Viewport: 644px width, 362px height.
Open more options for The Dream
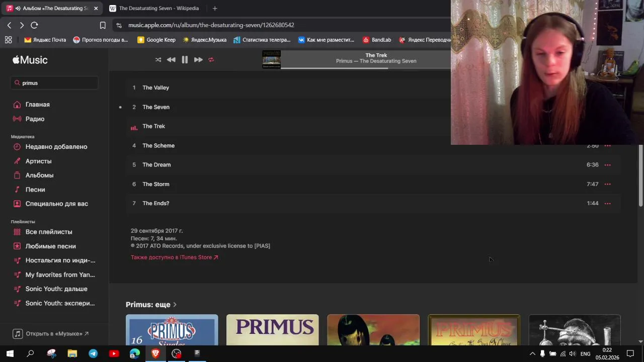pyautogui.click(x=607, y=165)
